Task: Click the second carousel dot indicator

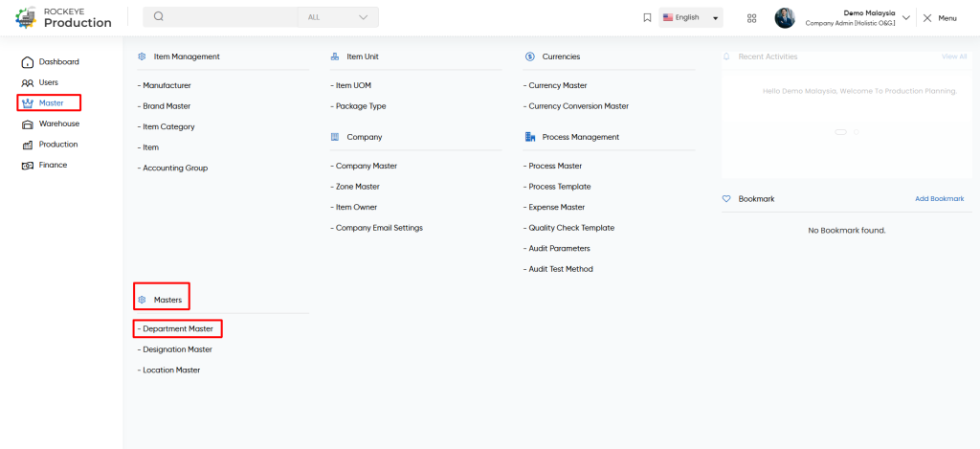Action: tap(857, 132)
